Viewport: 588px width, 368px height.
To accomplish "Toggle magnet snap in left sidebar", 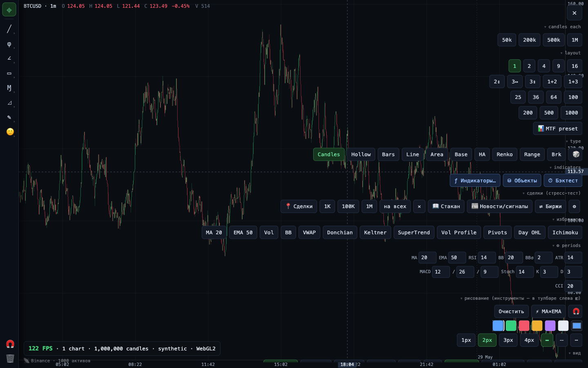I will [x=10, y=344].
